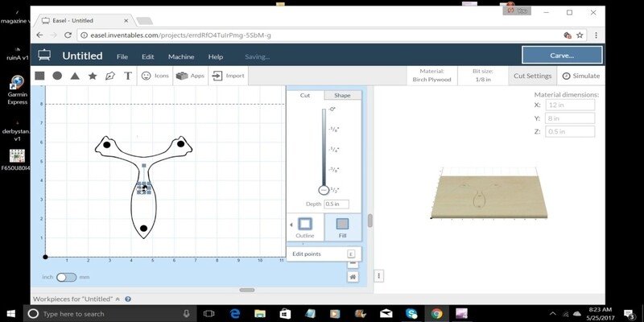Click the Depth input field
Image resolution: width=644 pixels, height=322 pixels.
coord(336,204)
